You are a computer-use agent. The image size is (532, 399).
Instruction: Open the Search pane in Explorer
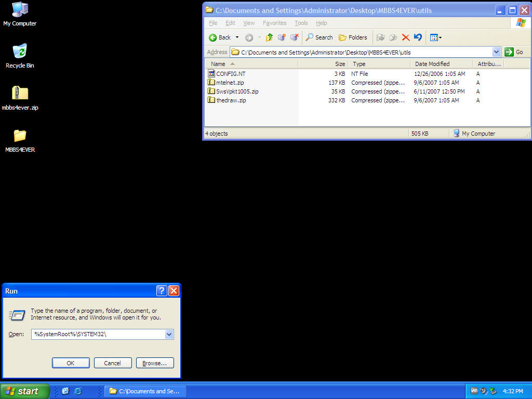click(x=319, y=37)
